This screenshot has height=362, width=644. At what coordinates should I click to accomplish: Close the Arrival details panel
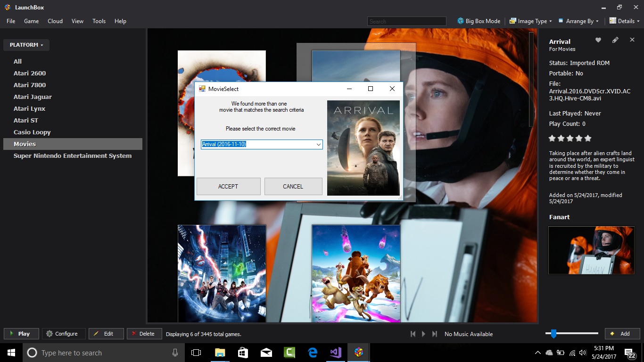click(x=632, y=40)
